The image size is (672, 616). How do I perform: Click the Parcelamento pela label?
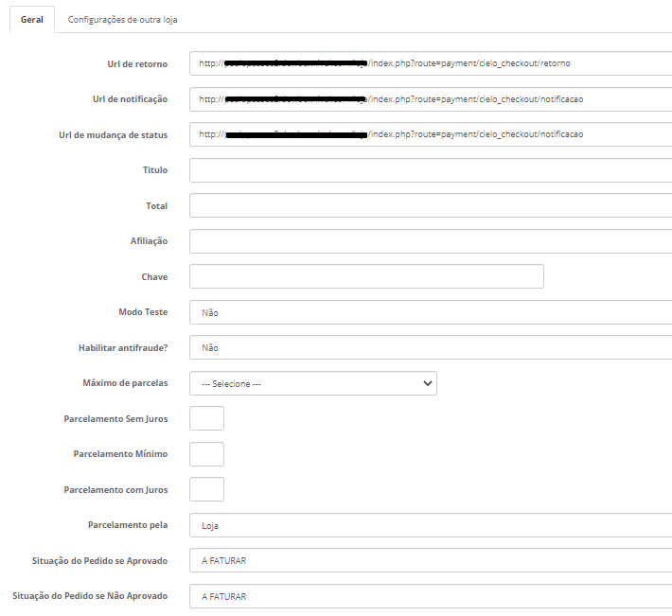pyautogui.click(x=128, y=525)
